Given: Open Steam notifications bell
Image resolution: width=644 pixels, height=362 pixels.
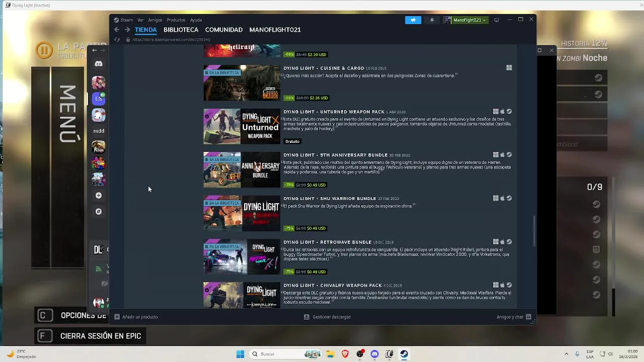Looking at the screenshot, I should point(432,20).
